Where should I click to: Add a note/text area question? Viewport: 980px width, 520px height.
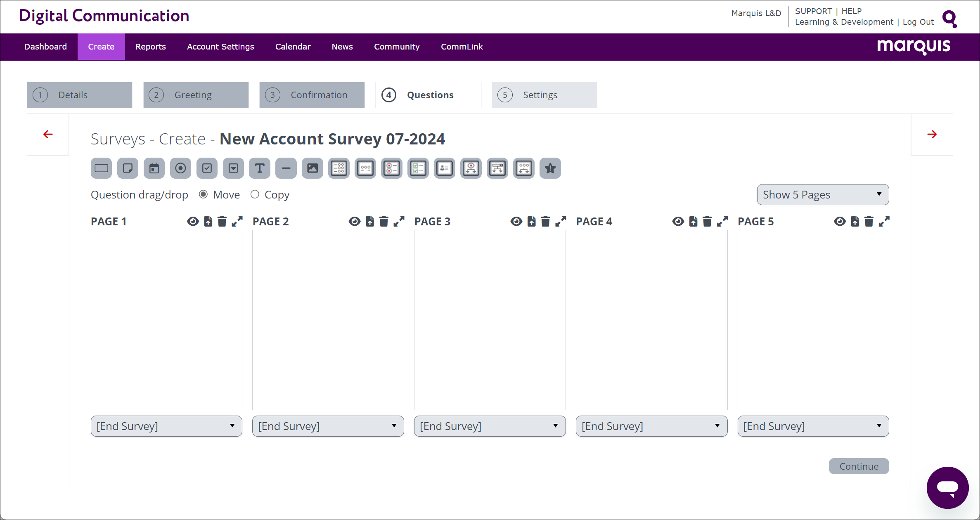click(128, 168)
